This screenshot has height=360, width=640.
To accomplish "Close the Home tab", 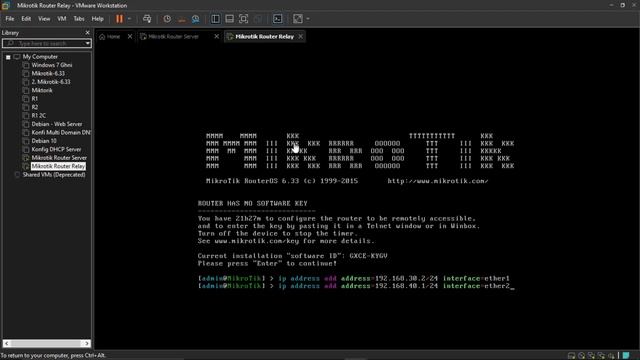I will (x=130, y=37).
